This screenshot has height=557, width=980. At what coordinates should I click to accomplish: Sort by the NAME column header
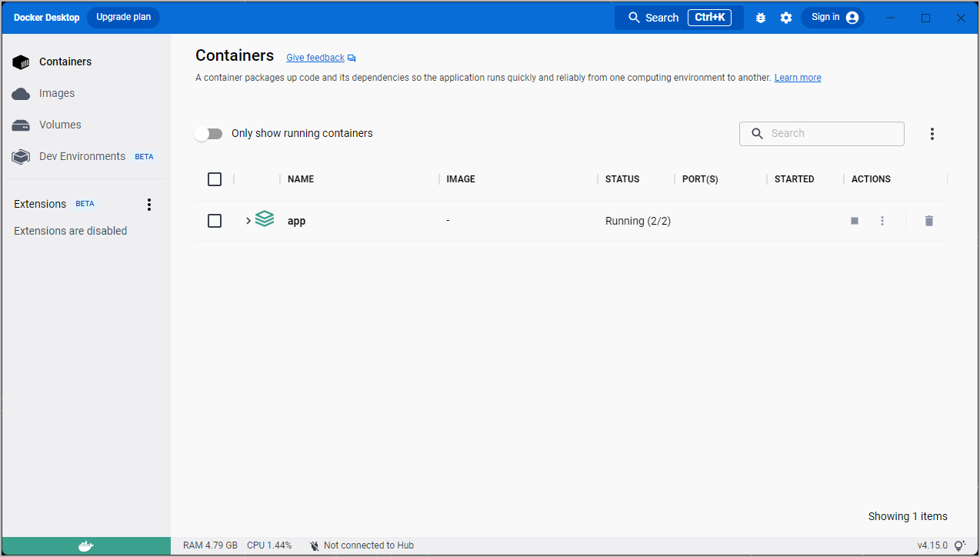(x=301, y=179)
